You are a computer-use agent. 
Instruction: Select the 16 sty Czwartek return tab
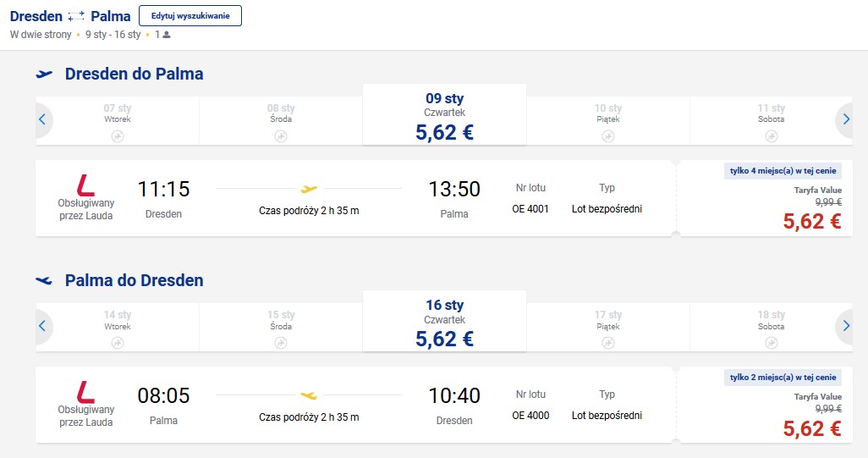[444, 321]
